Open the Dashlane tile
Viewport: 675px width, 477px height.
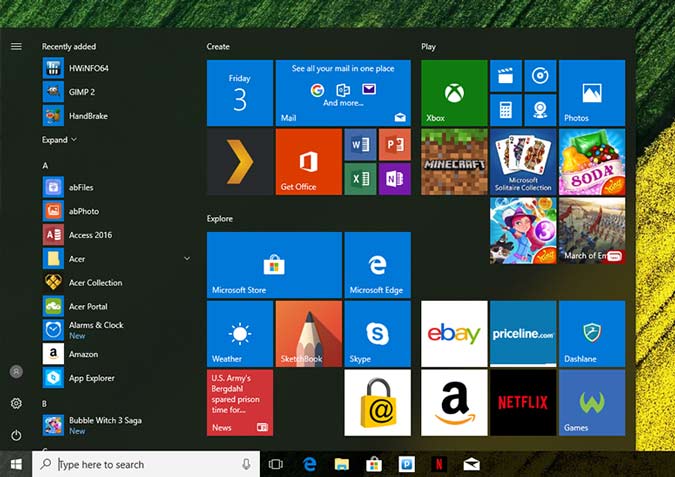[592, 334]
